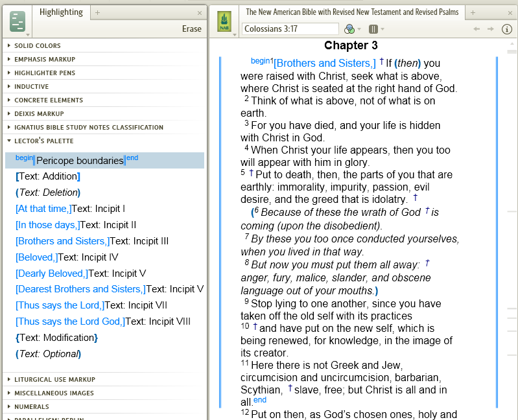Open the visual filters icon
The height and width of the screenshot is (420, 518).
[349, 29]
